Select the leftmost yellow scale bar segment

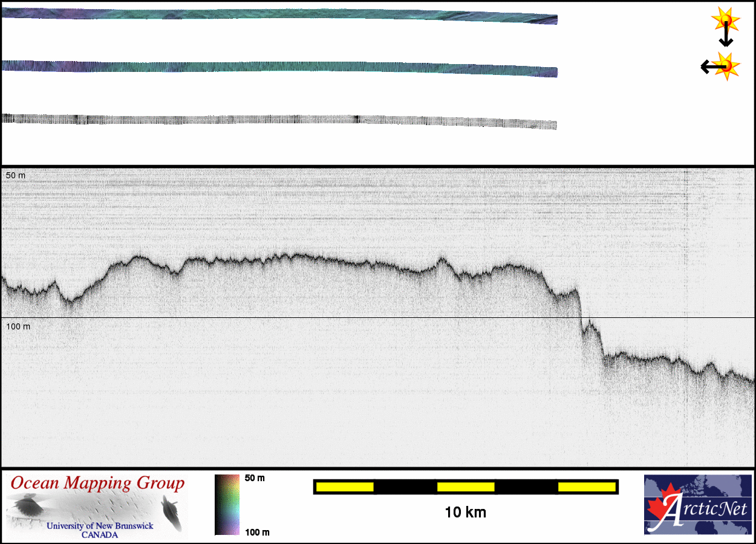(x=345, y=487)
